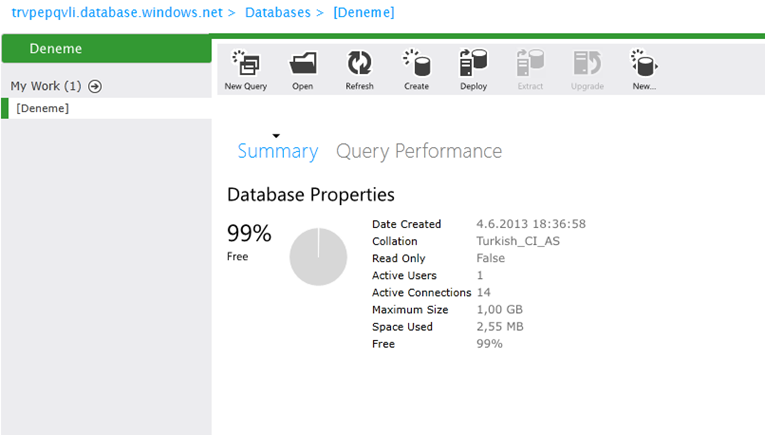Click the Read Only label
Screen dimensions: 765x435
(x=399, y=258)
